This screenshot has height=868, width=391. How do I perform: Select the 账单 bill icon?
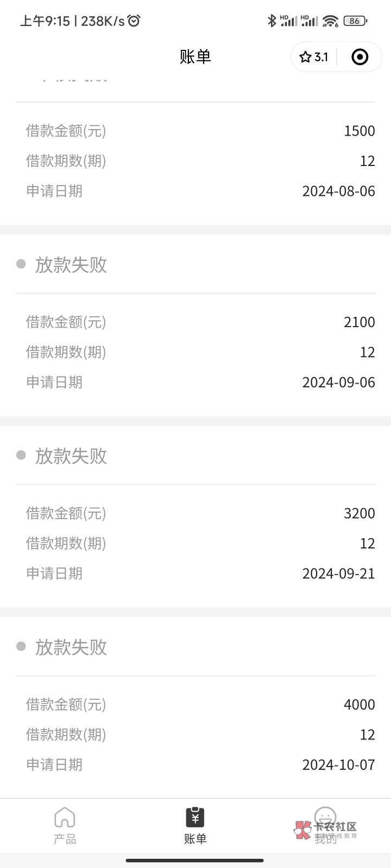pyautogui.click(x=195, y=817)
